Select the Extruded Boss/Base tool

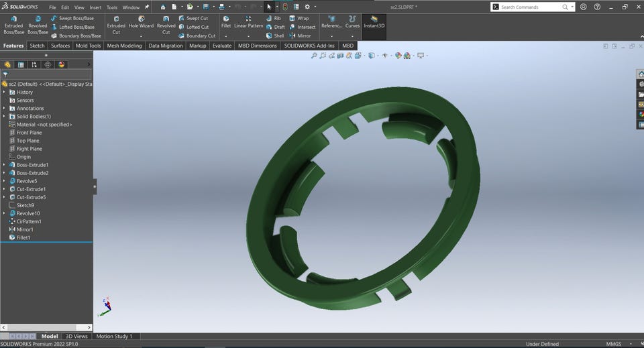[x=13, y=25]
